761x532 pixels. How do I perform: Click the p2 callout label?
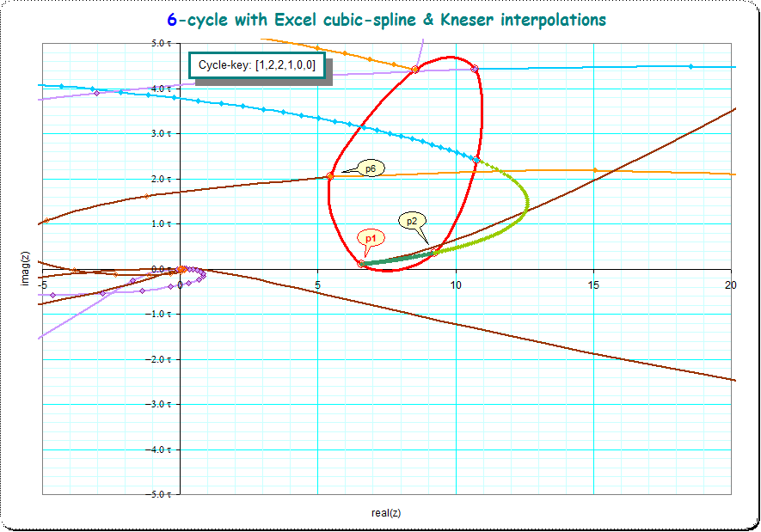(x=412, y=221)
